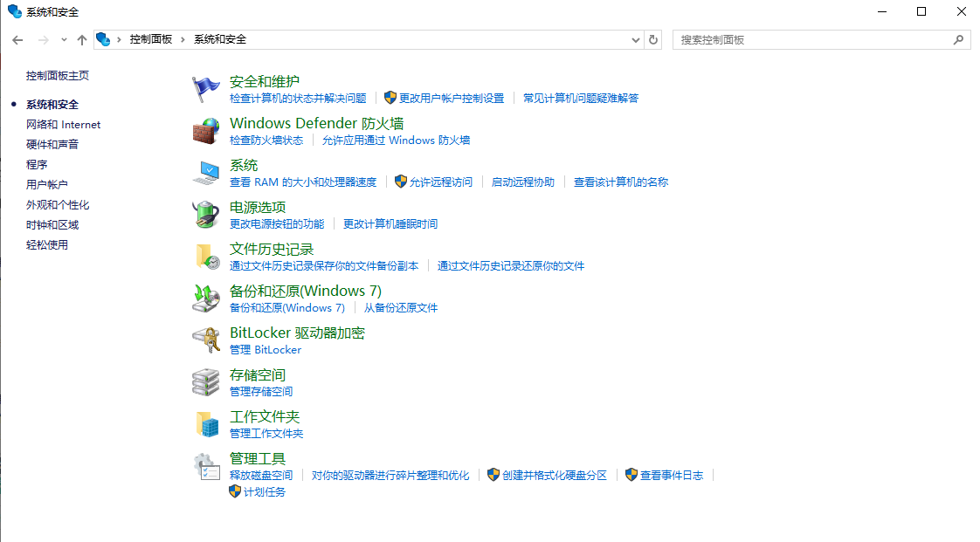The image size is (980, 542).
Task: Click 更改计算机睡眠时间 link
Action: pyautogui.click(x=390, y=223)
